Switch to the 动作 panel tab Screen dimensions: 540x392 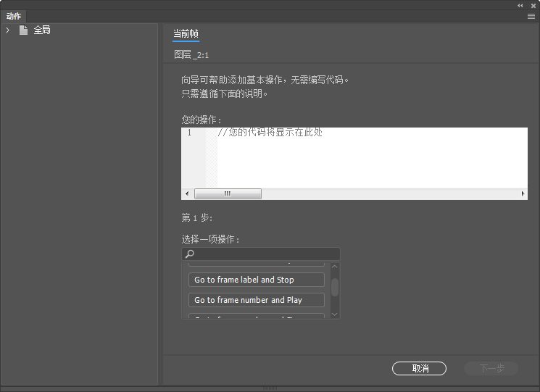14,16
